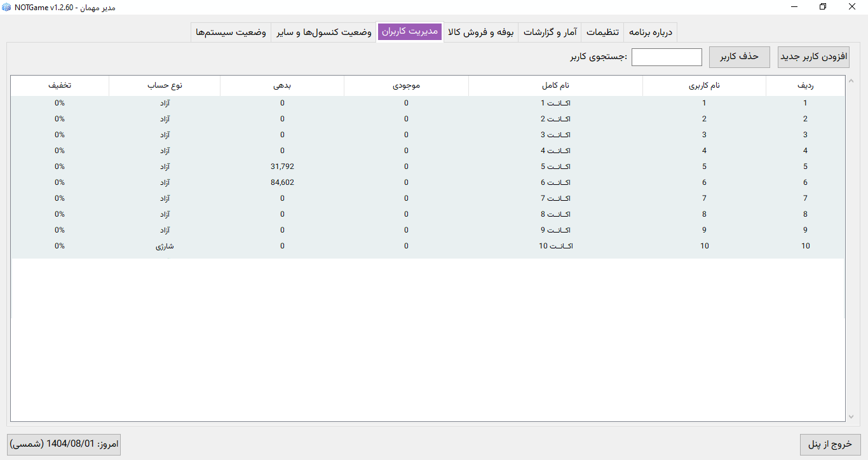Click the حذف کاربر button
Viewport: 868px width, 460px height.
tap(739, 57)
